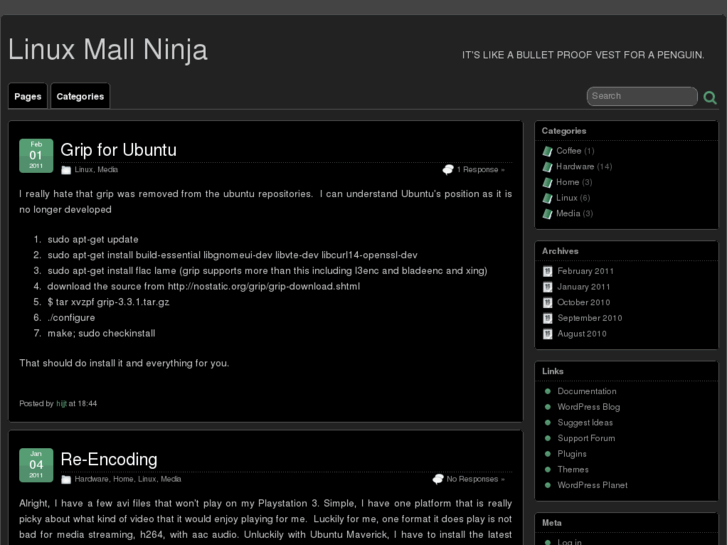This screenshot has width=727, height=545.
Task: Open the Documentation link
Action: click(587, 391)
